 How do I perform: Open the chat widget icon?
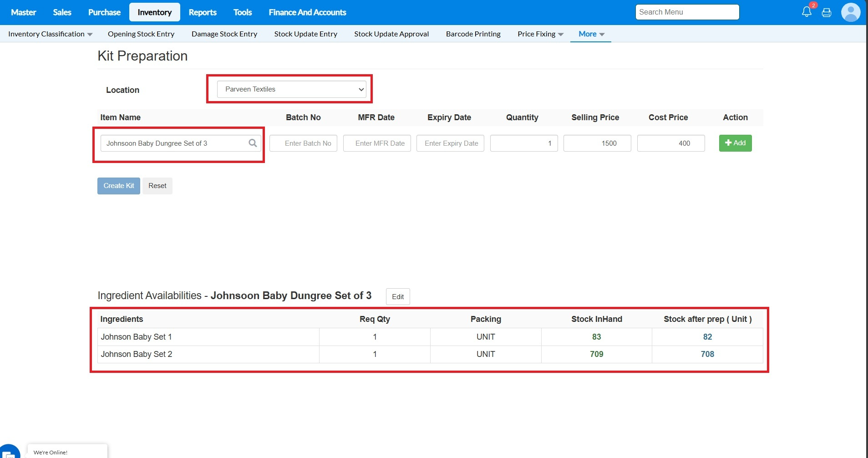pos(9,452)
